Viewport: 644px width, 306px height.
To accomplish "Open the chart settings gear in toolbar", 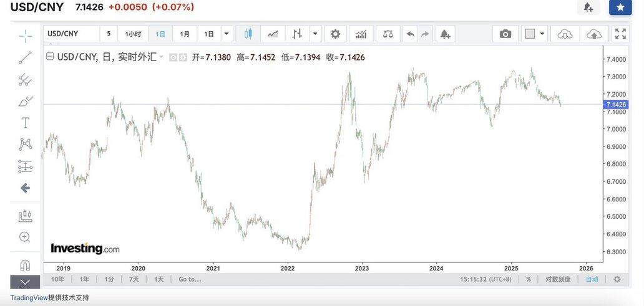I will tap(335, 34).
